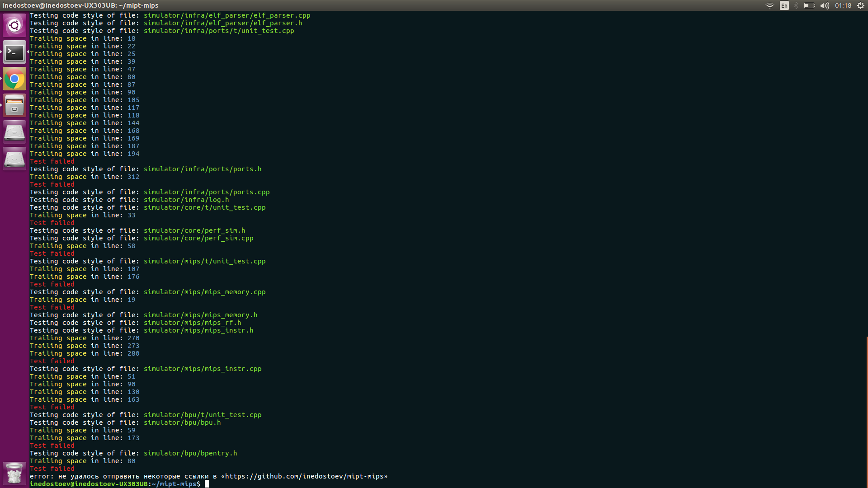Open the Ubuntu Dash from the launcher
Image resolution: width=868 pixels, height=488 pixels.
click(14, 25)
